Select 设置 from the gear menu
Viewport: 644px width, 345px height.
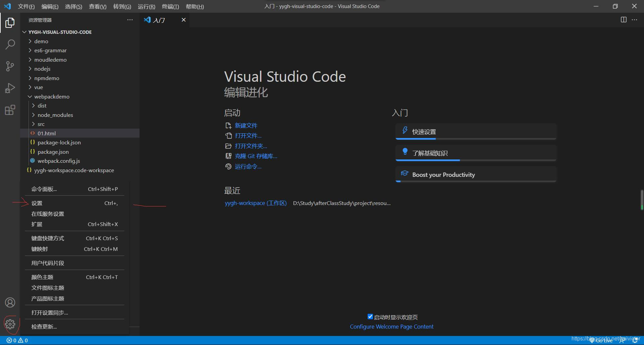[x=74, y=203]
